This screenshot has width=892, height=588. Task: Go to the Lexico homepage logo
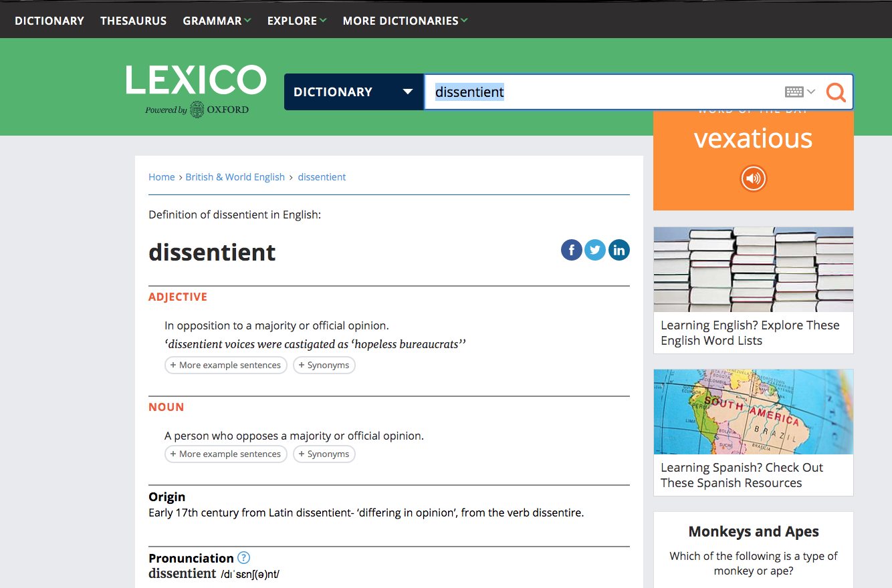pyautogui.click(x=196, y=80)
